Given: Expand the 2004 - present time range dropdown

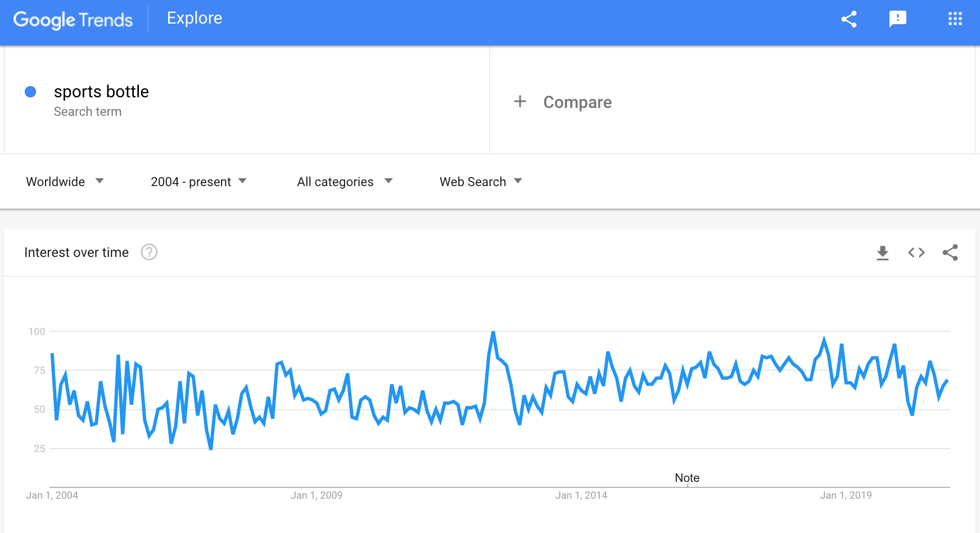Looking at the screenshot, I should click(x=198, y=182).
